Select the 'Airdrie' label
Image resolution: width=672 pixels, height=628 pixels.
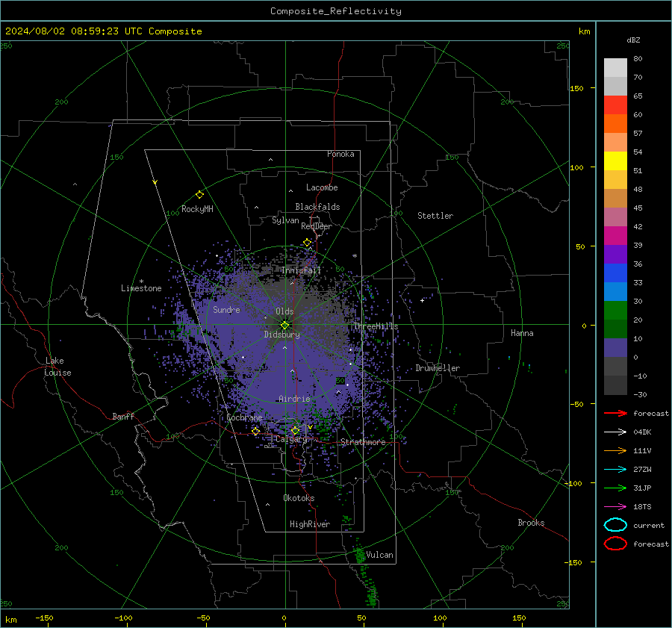[294, 399]
